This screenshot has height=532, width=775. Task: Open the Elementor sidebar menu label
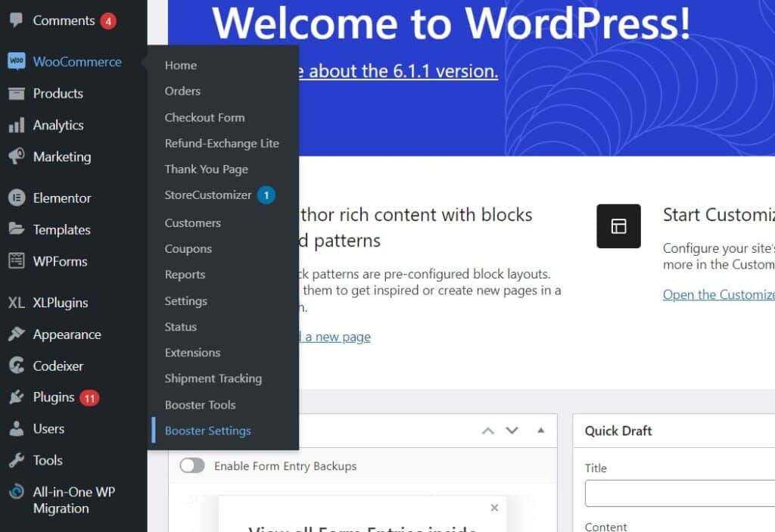[62, 198]
